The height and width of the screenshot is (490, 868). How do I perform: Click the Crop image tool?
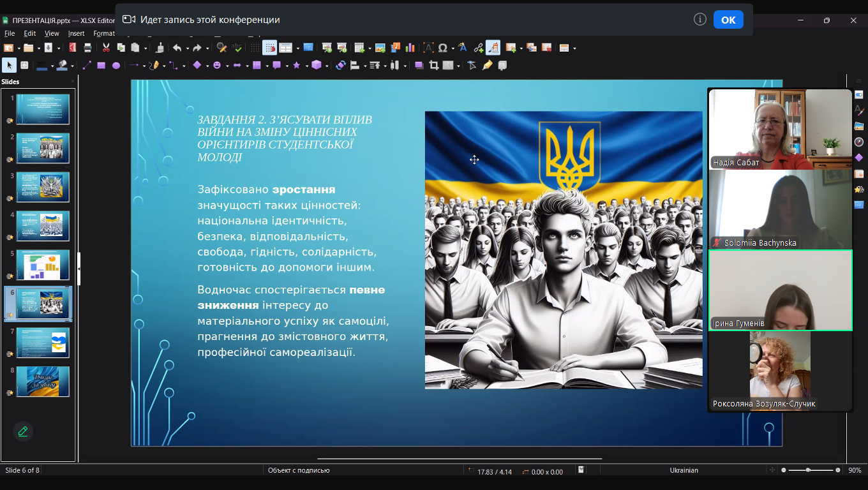434,65
